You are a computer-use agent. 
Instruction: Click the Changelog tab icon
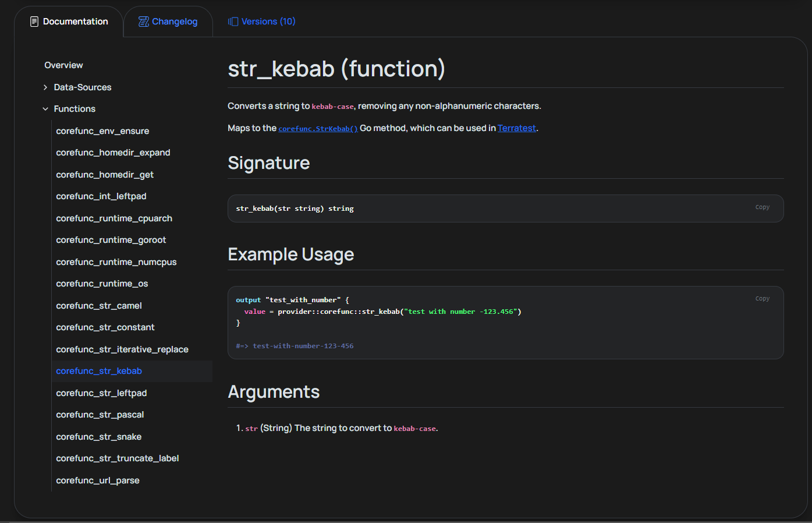(x=143, y=22)
